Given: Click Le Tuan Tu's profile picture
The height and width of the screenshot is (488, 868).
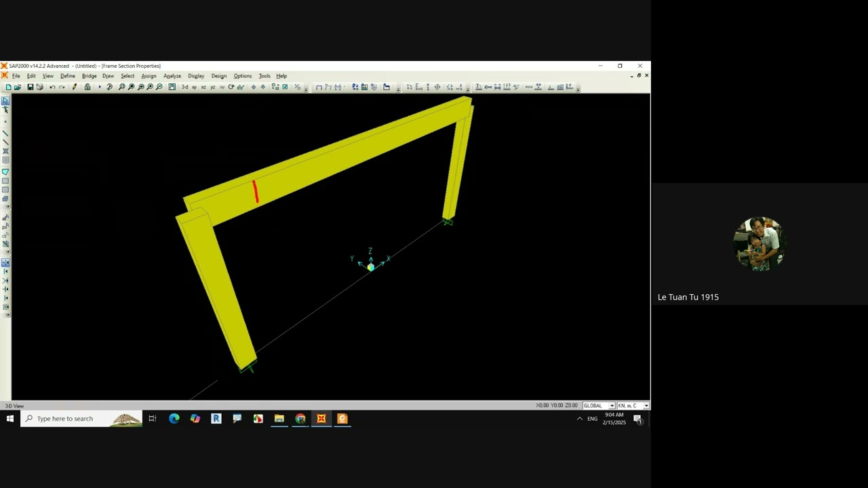Looking at the screenshot, I should [759, 244].
